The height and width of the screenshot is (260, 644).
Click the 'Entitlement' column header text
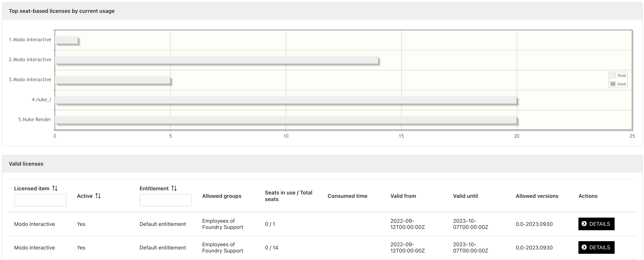point(154,188)
